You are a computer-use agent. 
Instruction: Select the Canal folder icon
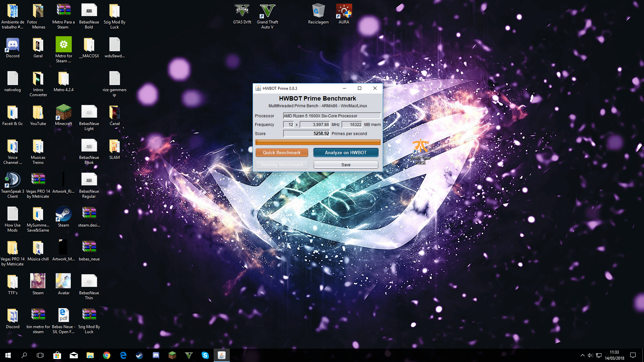pyautogui.click(x=114, y=116)
